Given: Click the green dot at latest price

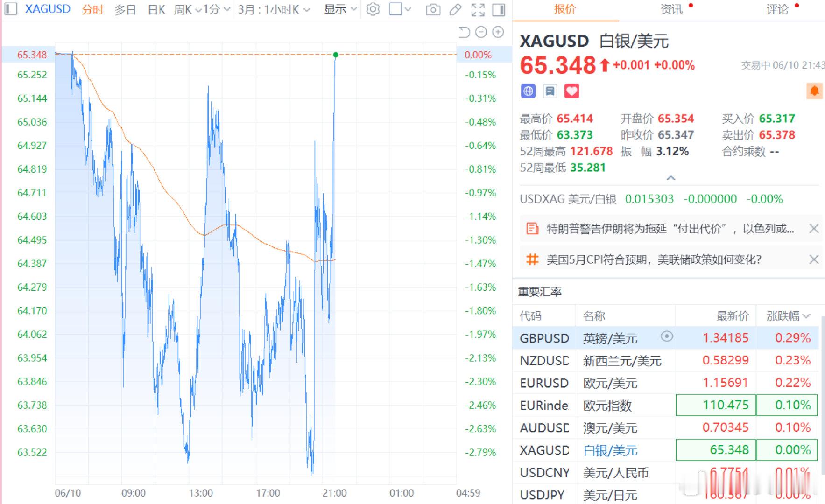Looking at the screenshot, I should (x=336, y=55).
